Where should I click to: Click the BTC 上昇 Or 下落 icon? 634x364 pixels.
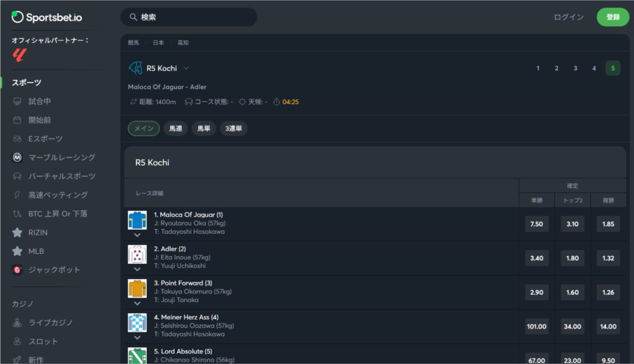tap(17, 214)
